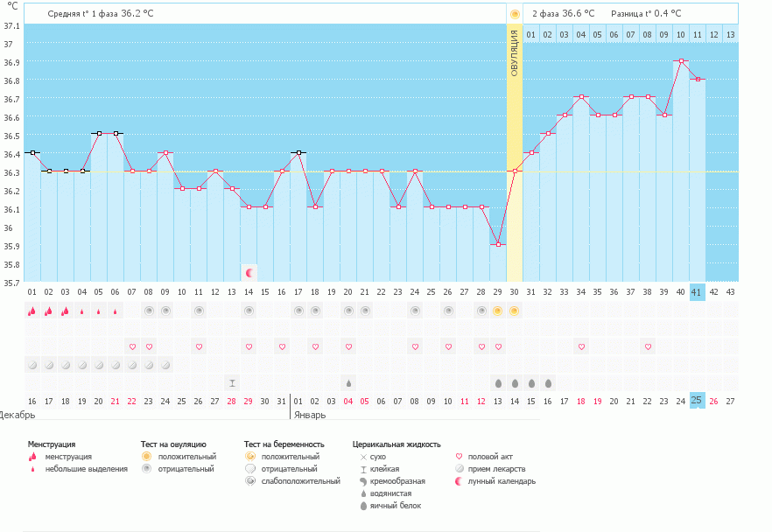
Task: Click the sun icon beside the 2 фаза header
Action: (515, 14)
